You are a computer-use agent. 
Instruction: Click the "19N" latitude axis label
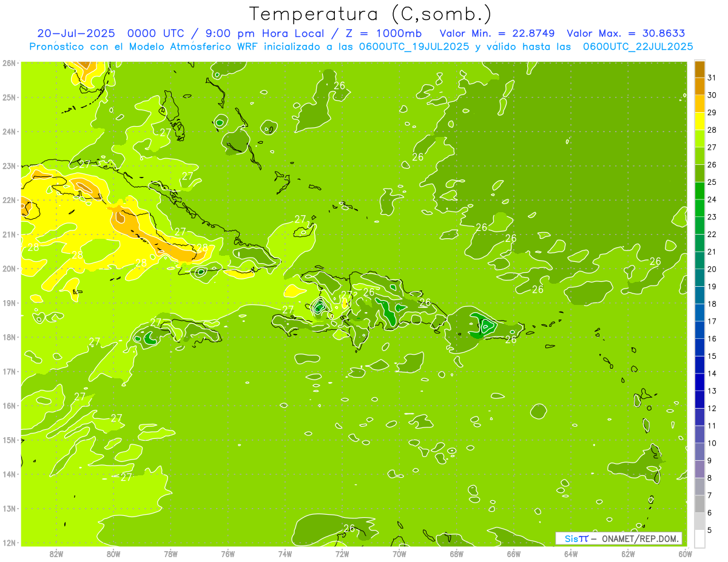click(8, 303)
